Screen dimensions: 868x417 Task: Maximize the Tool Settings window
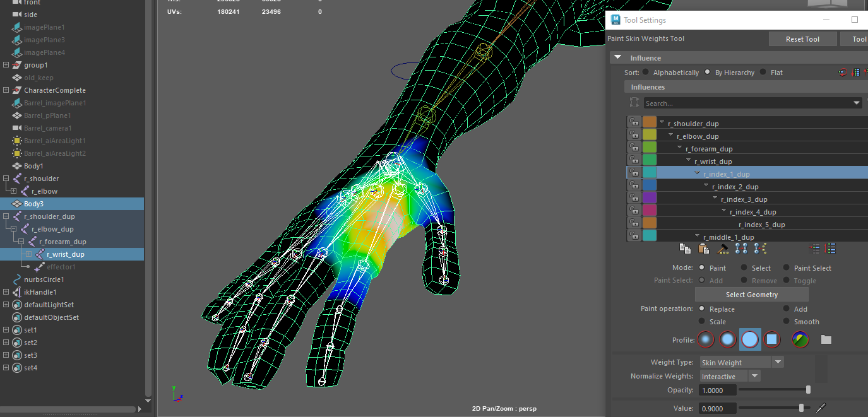855,20
